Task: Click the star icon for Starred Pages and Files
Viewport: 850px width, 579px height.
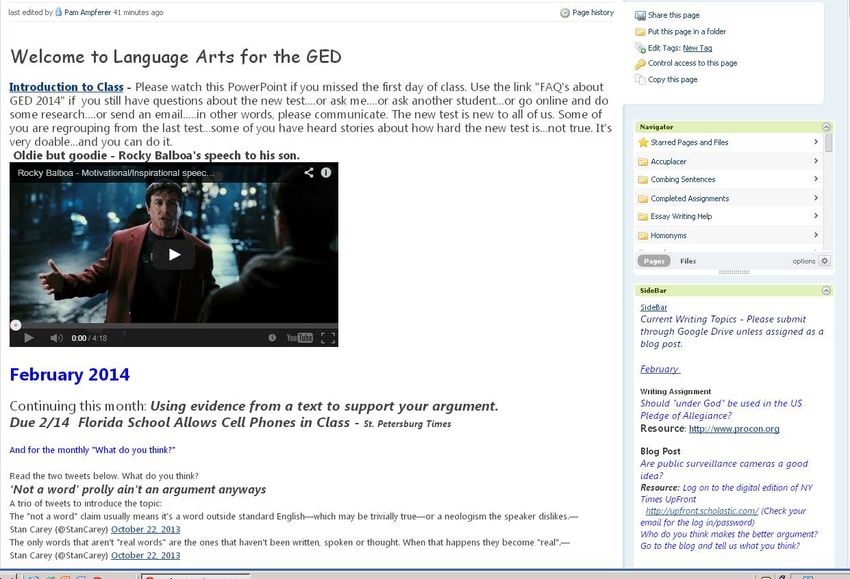Action: click(643, 143)
